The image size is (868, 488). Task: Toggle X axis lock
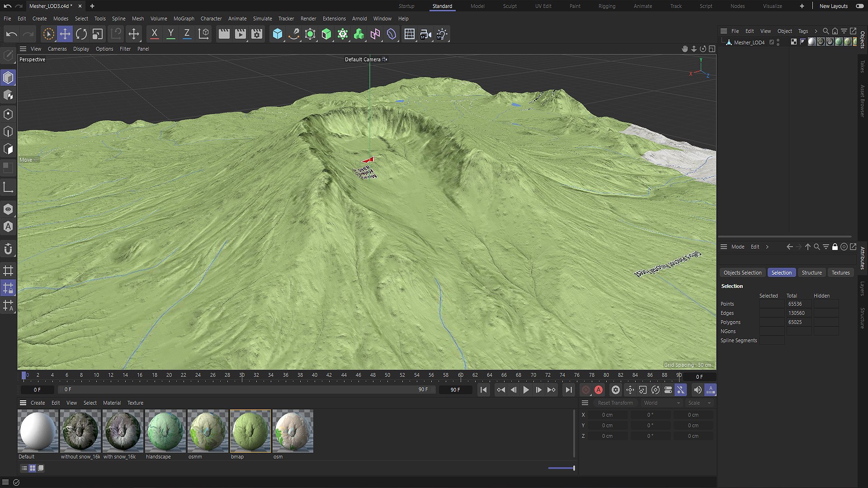[154, 34]
